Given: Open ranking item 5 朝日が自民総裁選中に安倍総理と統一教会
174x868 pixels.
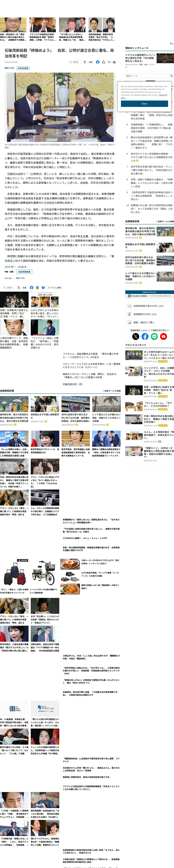Looking at the screenshot, I should click(x=152, y=142).
